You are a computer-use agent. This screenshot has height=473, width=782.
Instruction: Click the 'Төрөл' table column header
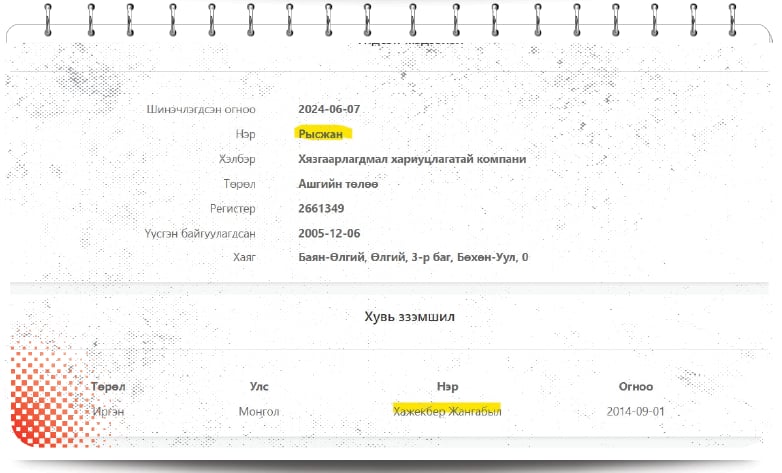point(108,387)
